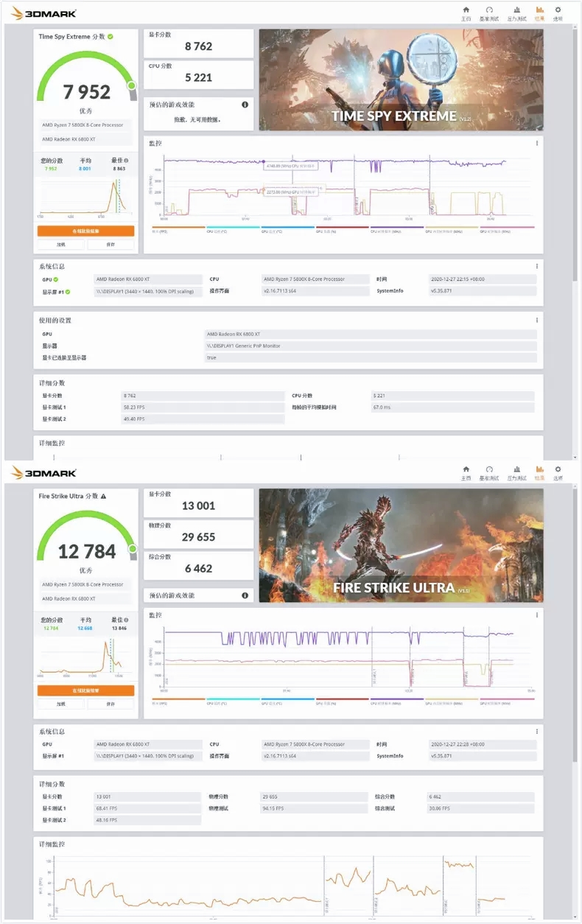Select Results tab in the Time Spy window
Image resolution: width=582 pixels, height=924 pixels.
(x=539, y=13)
